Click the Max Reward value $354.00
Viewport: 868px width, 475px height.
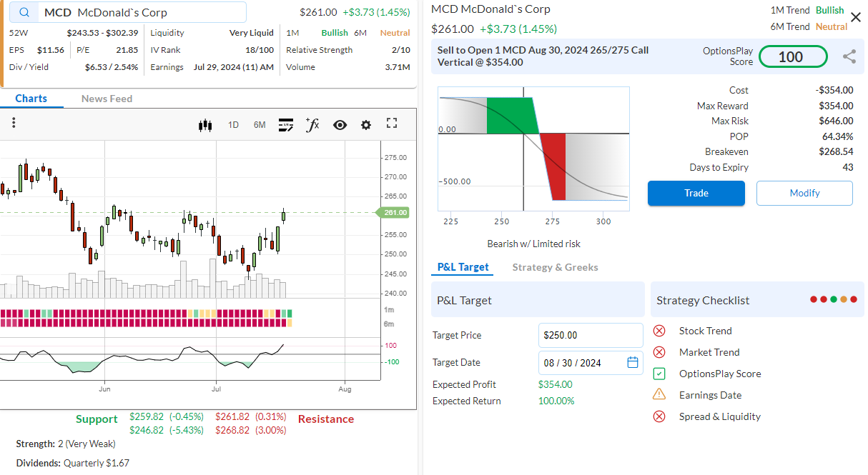pos(836,106)
